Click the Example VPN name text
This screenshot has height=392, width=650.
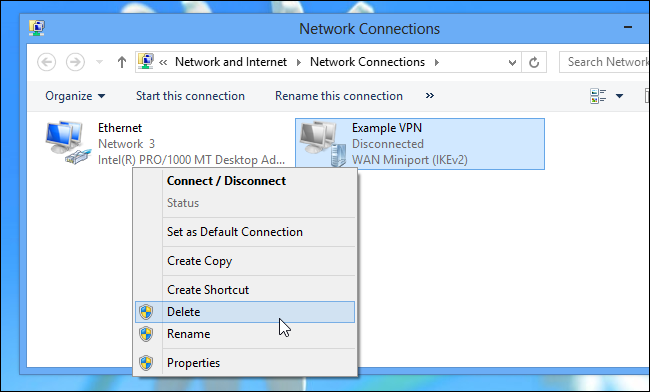click(387, 128)
